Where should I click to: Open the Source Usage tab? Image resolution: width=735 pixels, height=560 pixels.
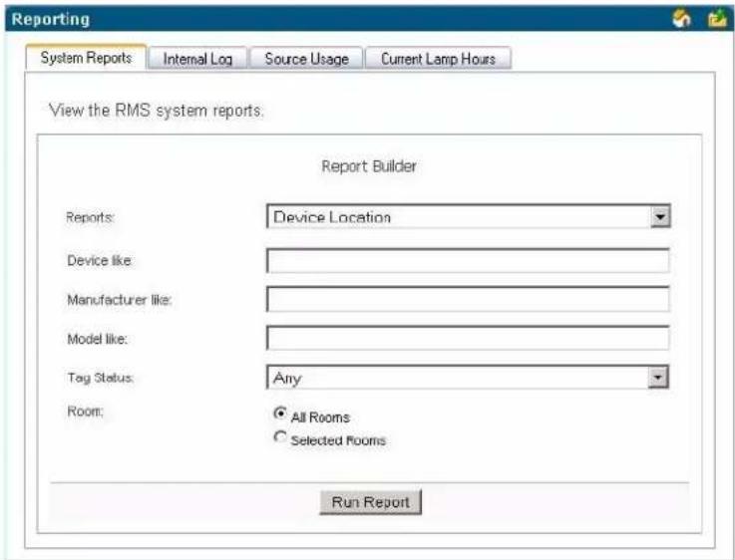306,59
